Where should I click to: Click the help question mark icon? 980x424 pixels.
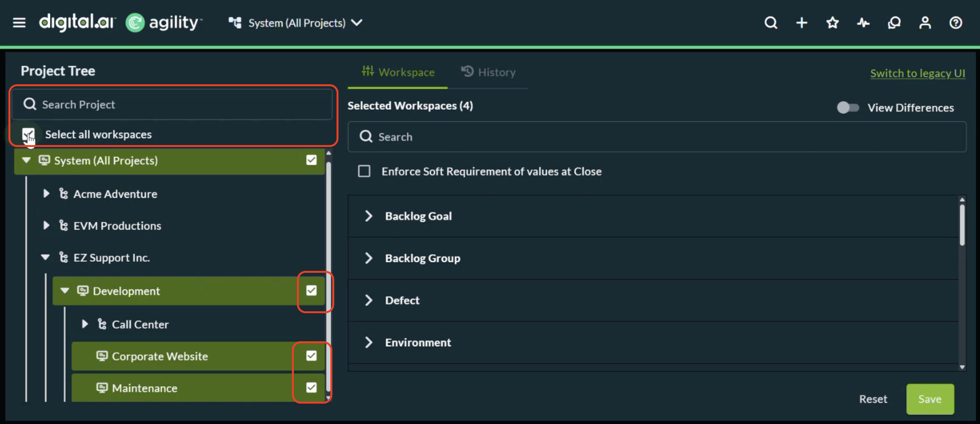956,23
